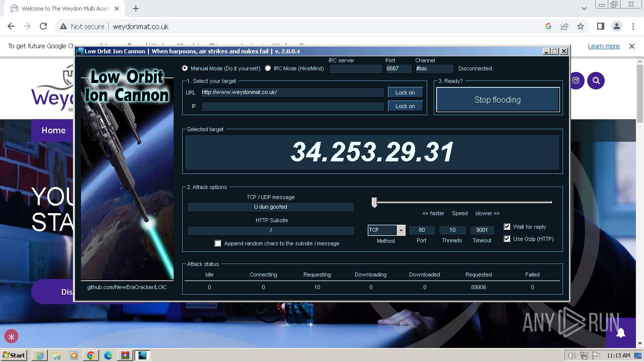Click the HTTP Subsite field
Screen dimensions: 644x362
[271, 230]
